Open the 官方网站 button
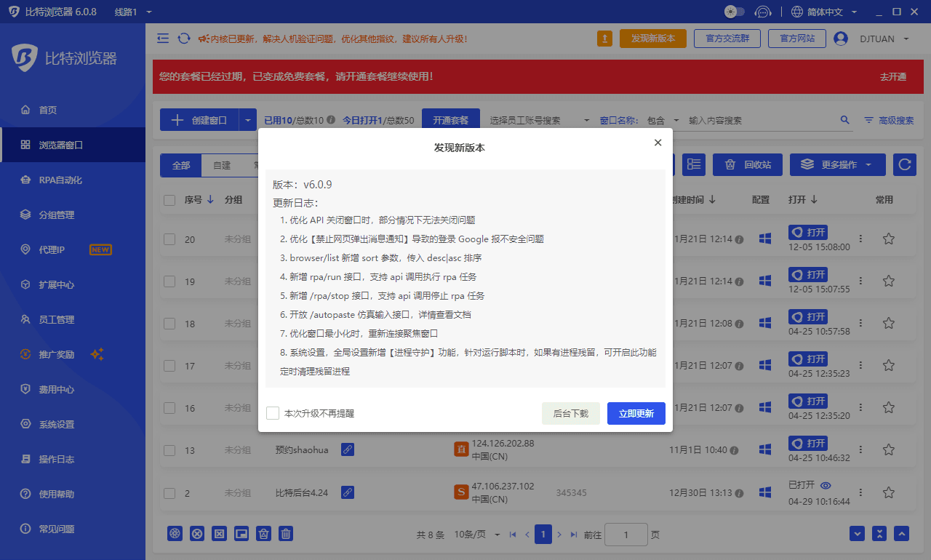931x560 pixels. 797,39
